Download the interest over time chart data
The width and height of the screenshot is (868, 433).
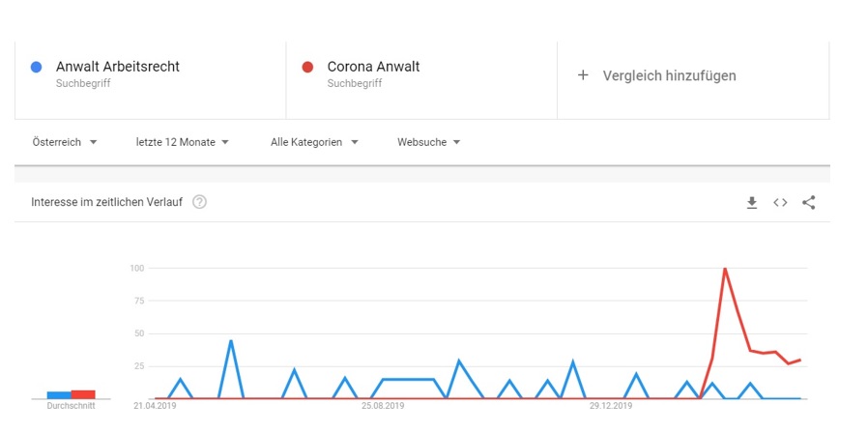(x=751, y=203)
